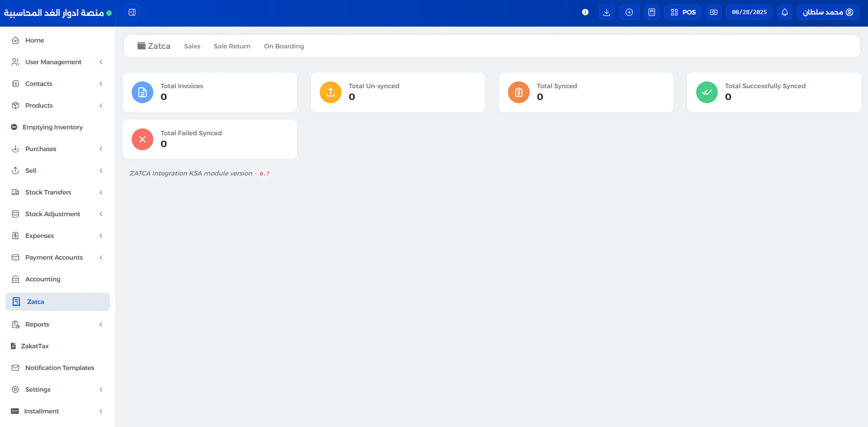Open Notification Templates
The height and width of the screenshot is (427, 868).
point(57,368)
